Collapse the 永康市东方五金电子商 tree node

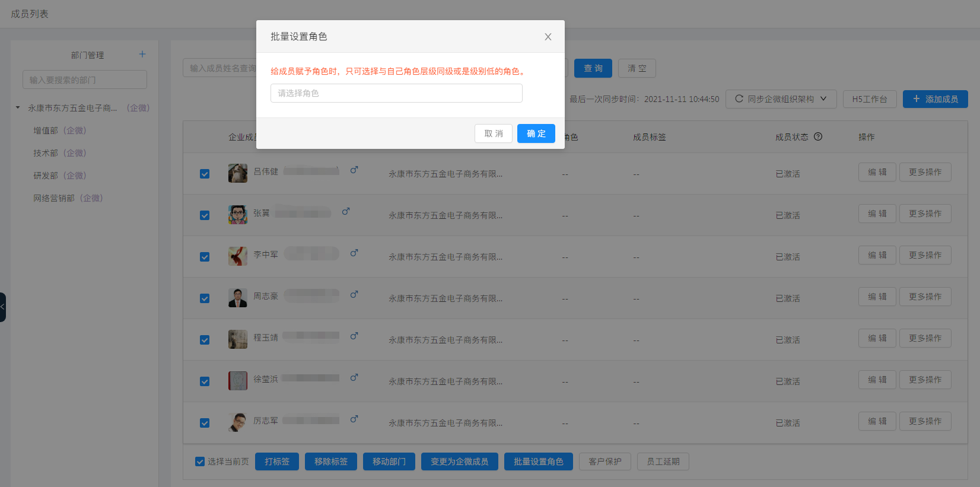pyautogui.click(x=18, y=107)
